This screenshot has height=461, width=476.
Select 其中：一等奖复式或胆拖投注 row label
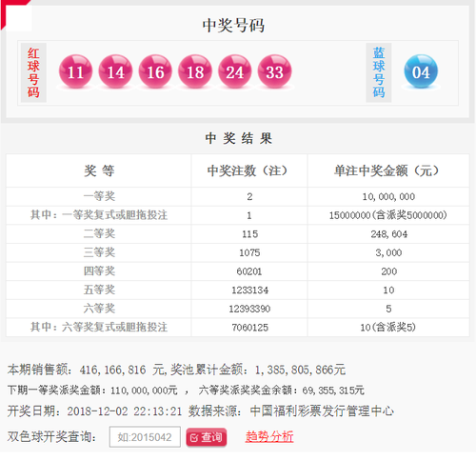[99, 215]
